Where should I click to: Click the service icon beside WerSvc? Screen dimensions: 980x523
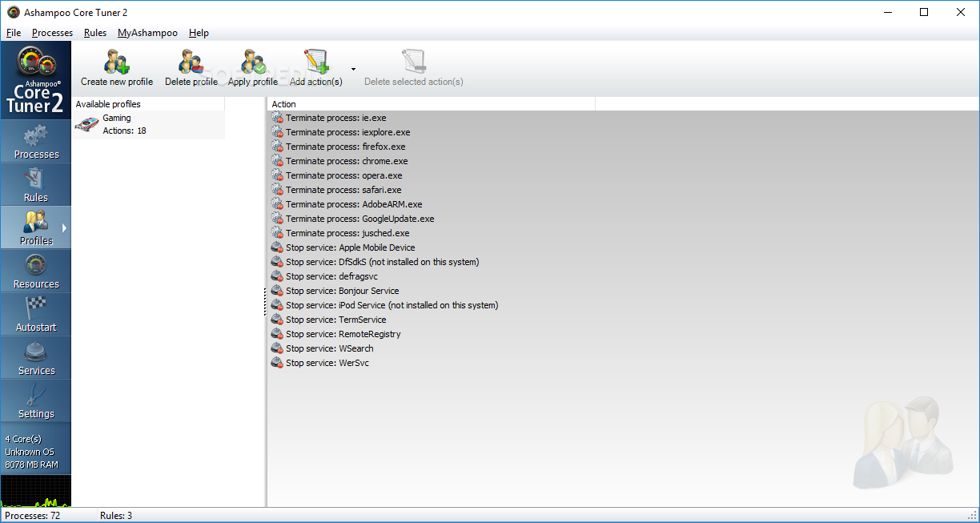(x=277, y=363)
